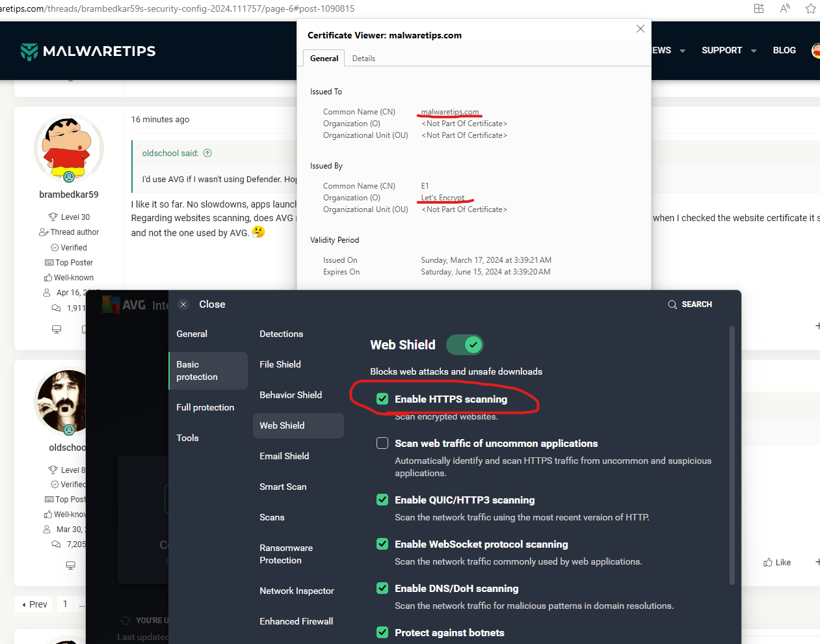Screen dimensions: 820x644
Task: Click brambedkar59's 'Level 30' badge text
Action: pyautogui.click(x=75, y=217)
